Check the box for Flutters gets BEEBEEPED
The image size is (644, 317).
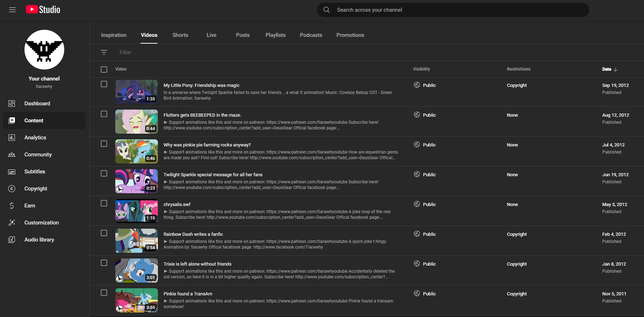pos(104,114)
